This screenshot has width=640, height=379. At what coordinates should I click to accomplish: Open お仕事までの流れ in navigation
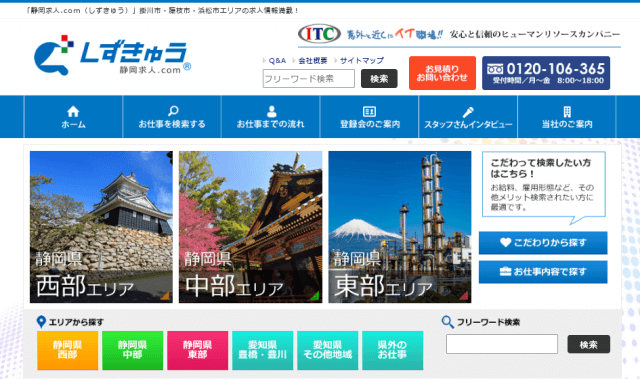tap(271, 117)
